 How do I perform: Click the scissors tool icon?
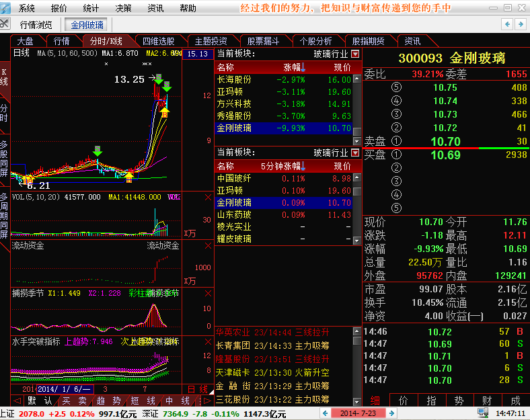click(5, 24)
